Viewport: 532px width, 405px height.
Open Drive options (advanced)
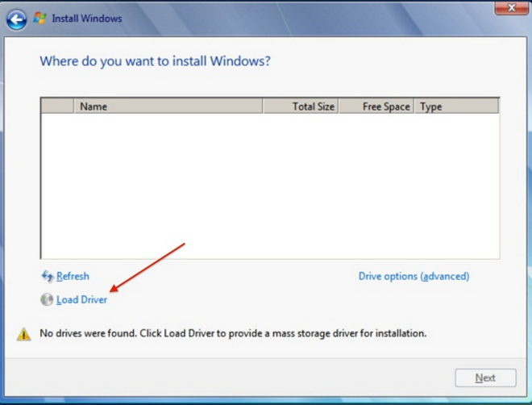(x=414, y=277)
